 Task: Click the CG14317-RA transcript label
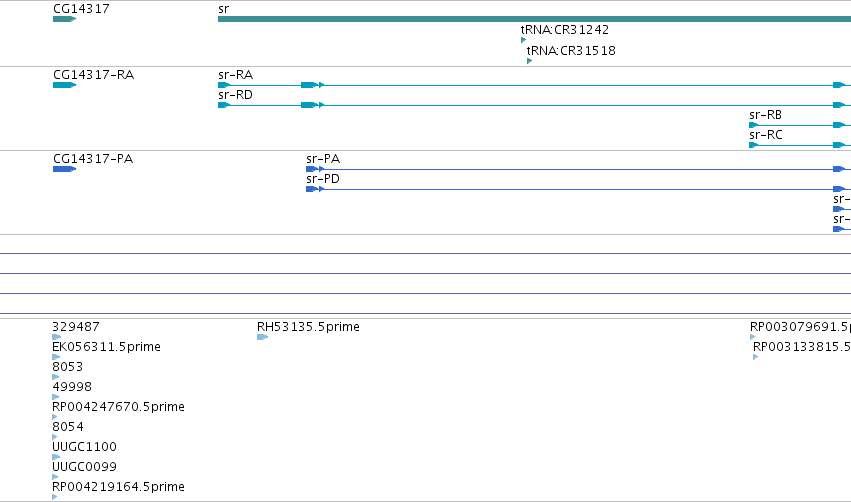(93, 74)
